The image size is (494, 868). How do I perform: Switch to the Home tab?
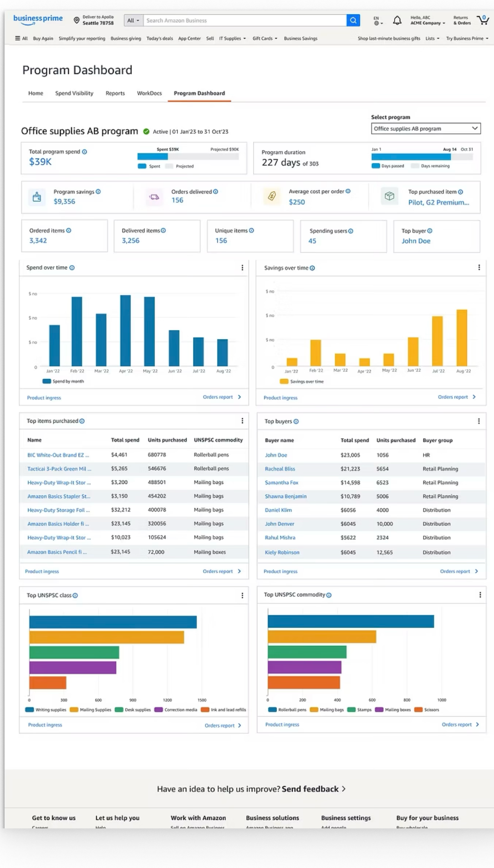(x=36, y=93)
